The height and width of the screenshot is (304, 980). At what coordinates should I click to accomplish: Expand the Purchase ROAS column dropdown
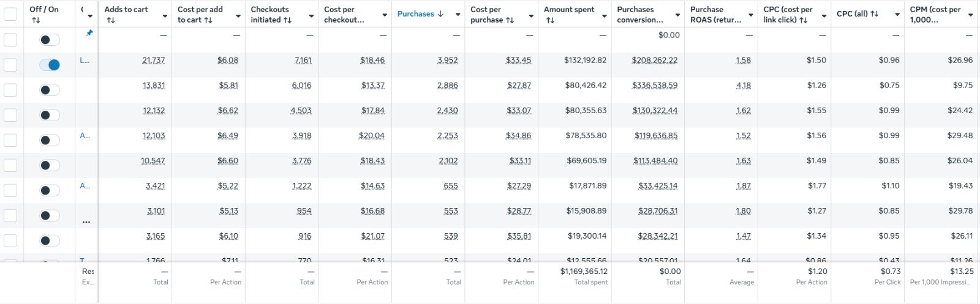pyautogui.click(x=751, y=15)
